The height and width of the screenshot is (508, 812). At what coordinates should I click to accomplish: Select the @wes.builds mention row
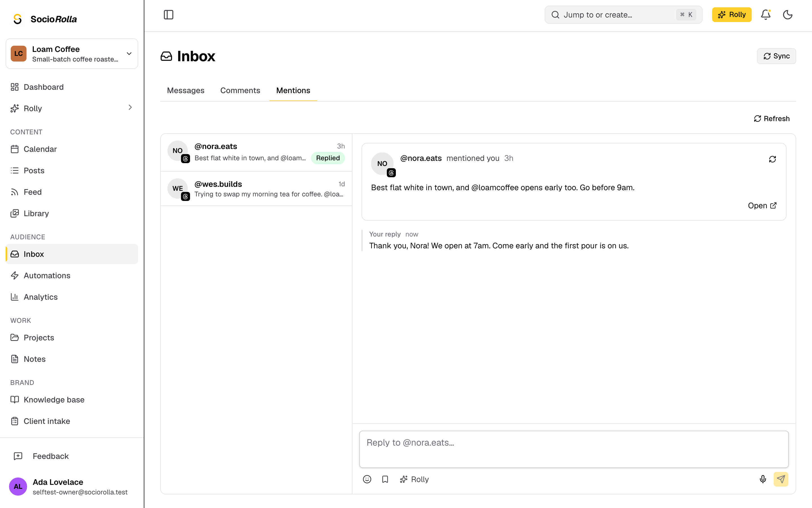[256, 189]
